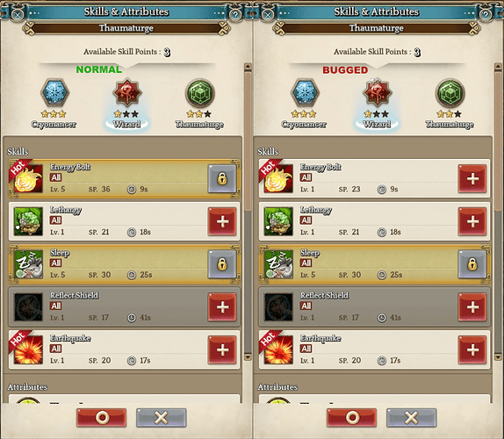Open the help question mark in the Bugged panel
504x439 pixels.
[x=486, y=14]
